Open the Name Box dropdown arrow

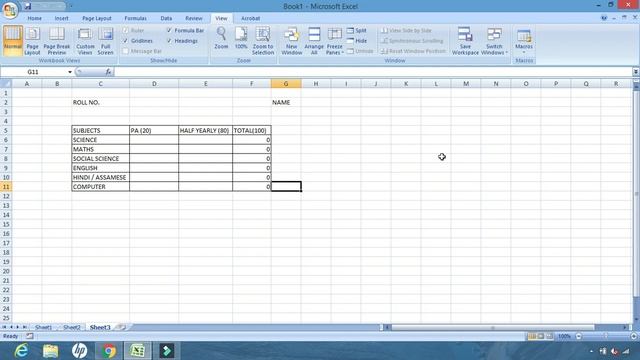(70, 72)
